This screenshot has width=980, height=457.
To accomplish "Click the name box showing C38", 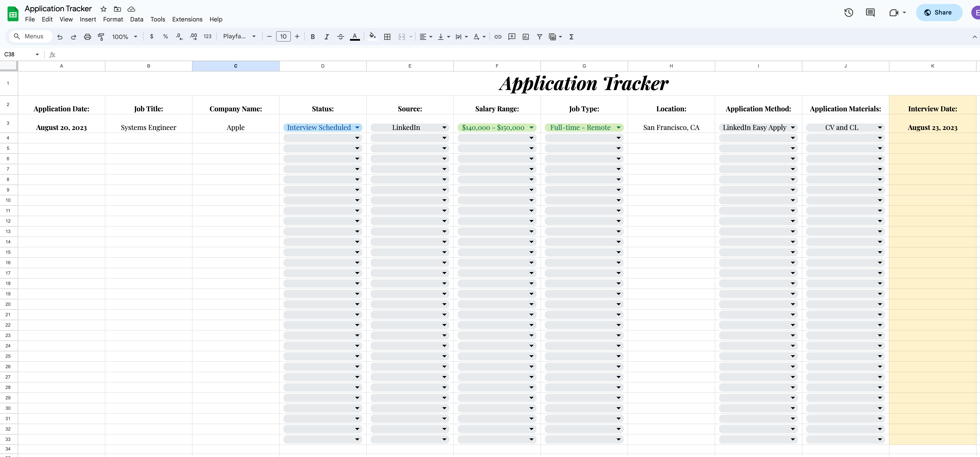I will click(22, 54).
